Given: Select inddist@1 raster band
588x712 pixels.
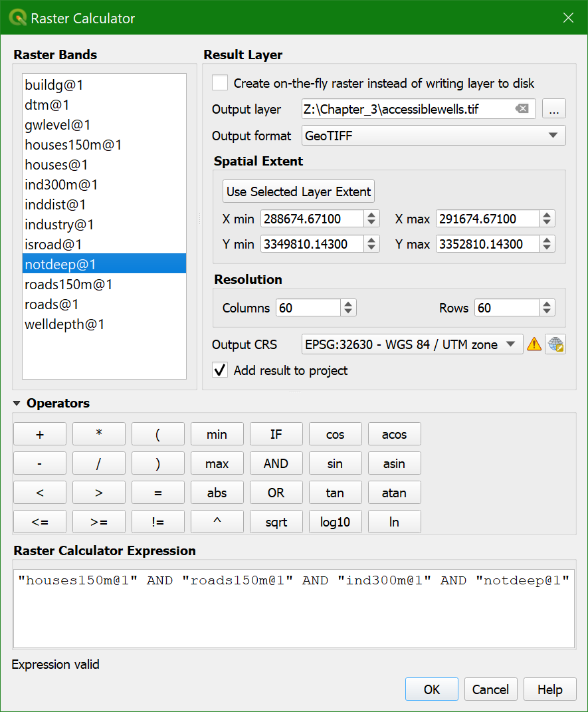Looking at the screenshot, I should [x=104, y=205].
